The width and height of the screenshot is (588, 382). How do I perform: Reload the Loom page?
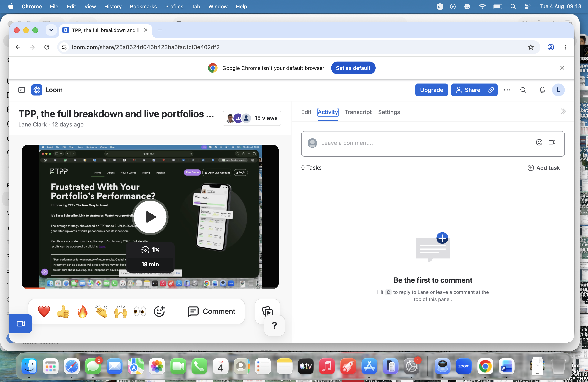[x=47, y=47]
